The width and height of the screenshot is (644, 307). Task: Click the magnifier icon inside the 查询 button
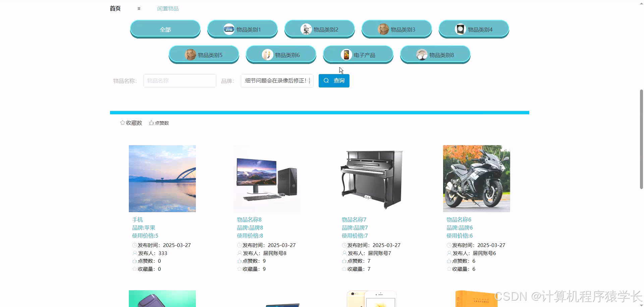(326, 80)
